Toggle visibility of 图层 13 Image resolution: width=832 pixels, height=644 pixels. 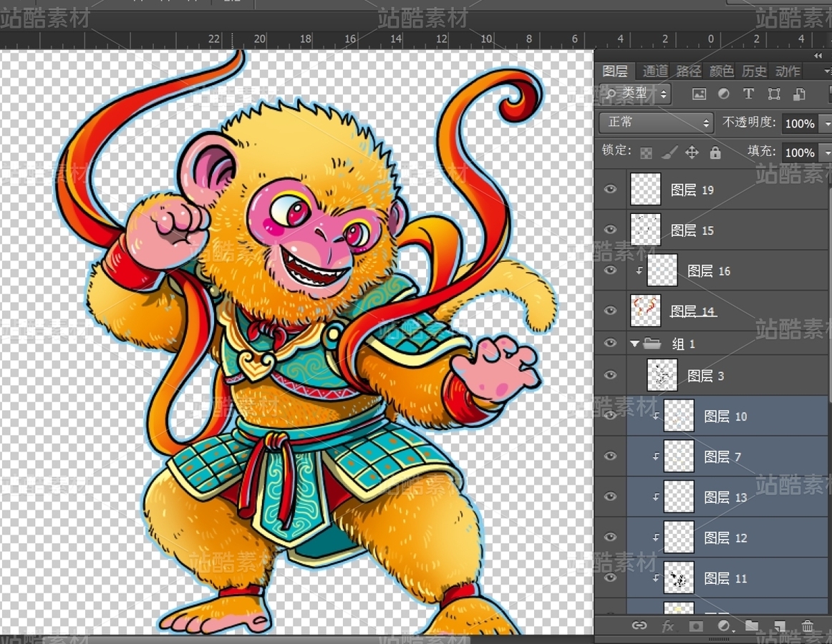(610, 497)
